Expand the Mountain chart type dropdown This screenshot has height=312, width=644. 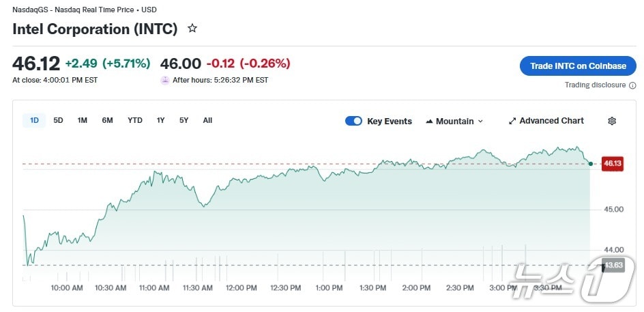tap(480, 122)
